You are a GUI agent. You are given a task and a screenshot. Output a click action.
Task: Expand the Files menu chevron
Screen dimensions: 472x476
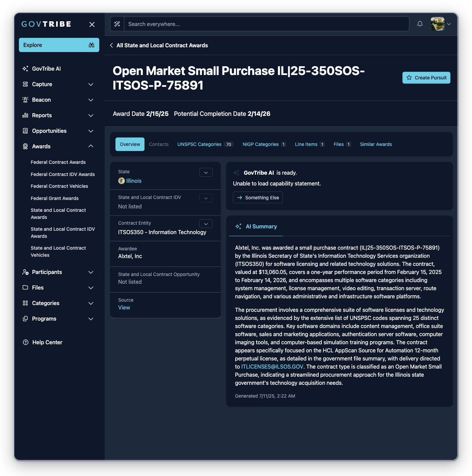91,287
